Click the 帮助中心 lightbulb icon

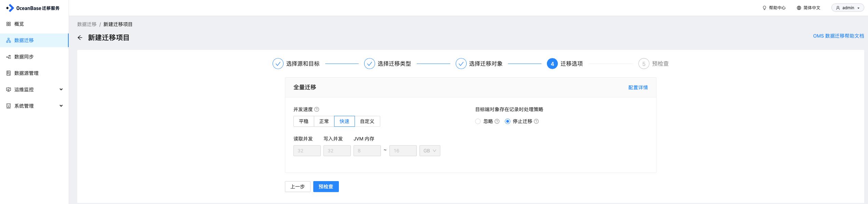point(764,8)
